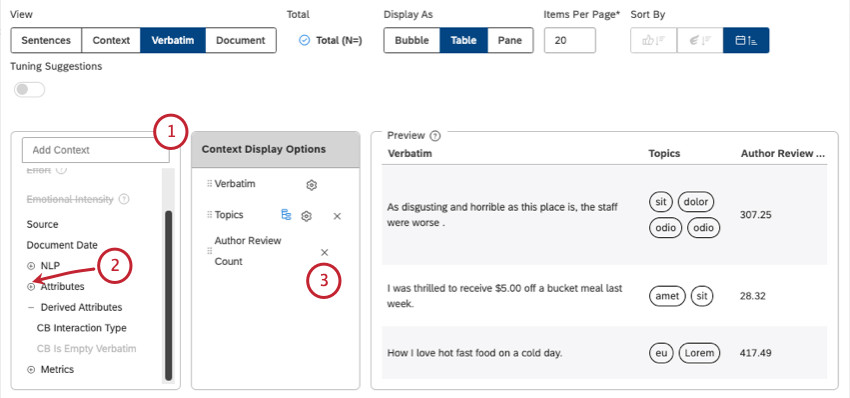Remove Author Review Count from display options
This screenshot has height=398, width=850.
coord(325,252)
